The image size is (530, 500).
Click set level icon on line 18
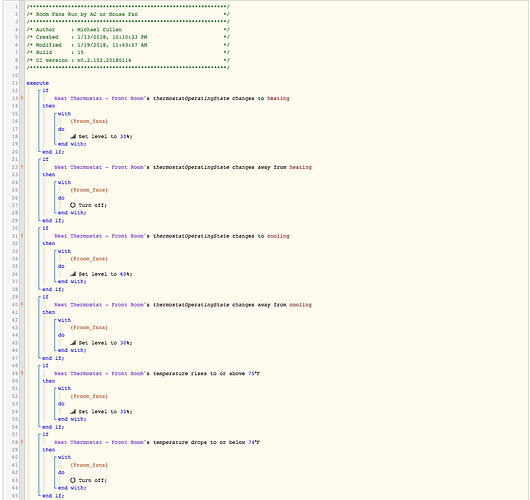coord(73,136)
